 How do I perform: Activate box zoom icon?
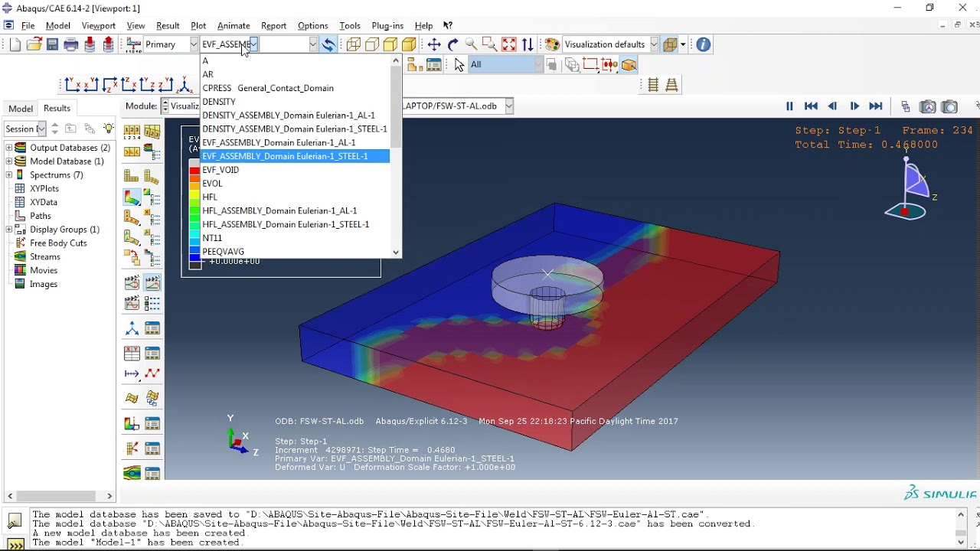click(x=489, y=45)
